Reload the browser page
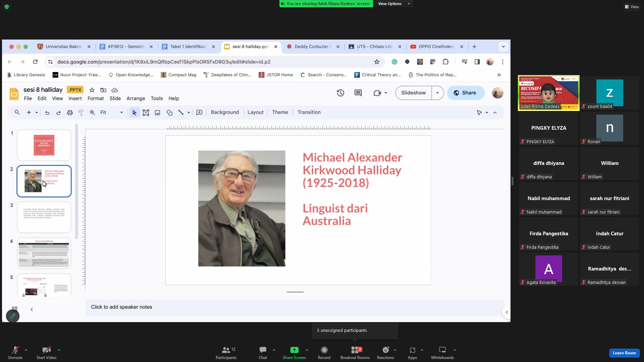 [35, 62]
